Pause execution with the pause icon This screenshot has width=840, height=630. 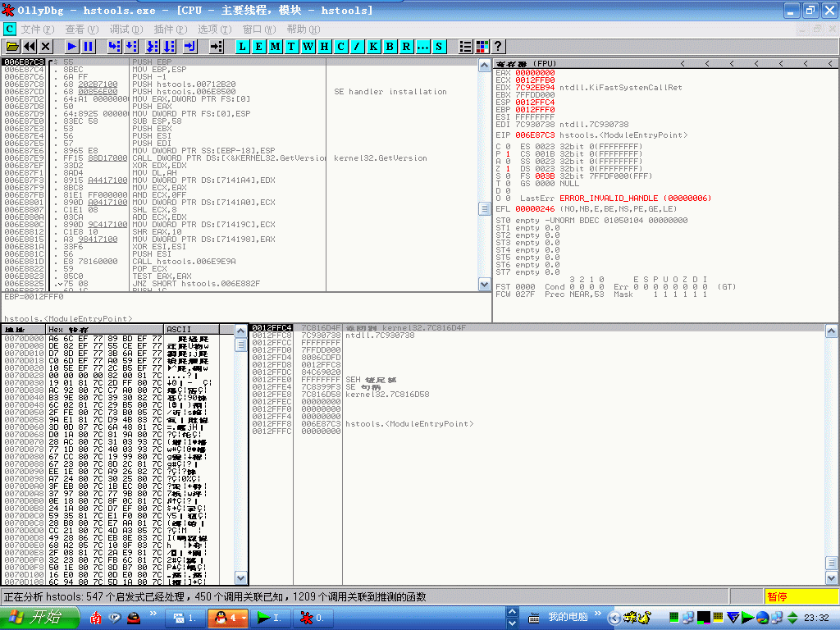(89, 47)
